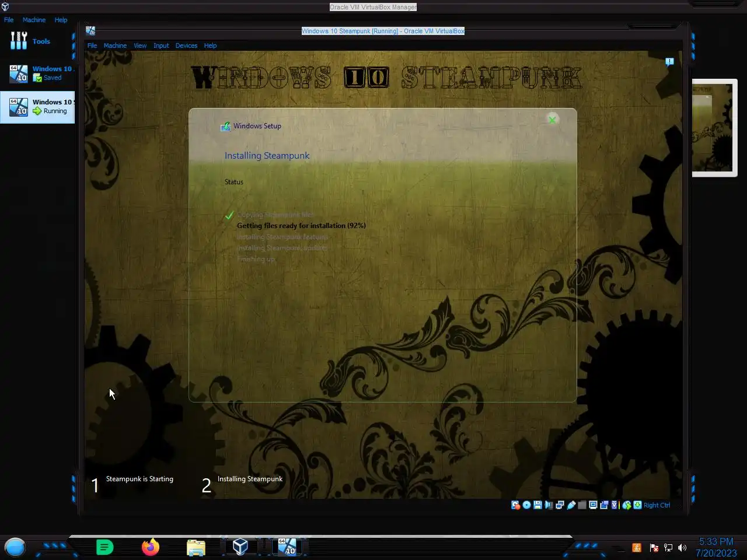Select the running Windows 10 VM entry
The image size is (747, 560).
coord(37,107)
